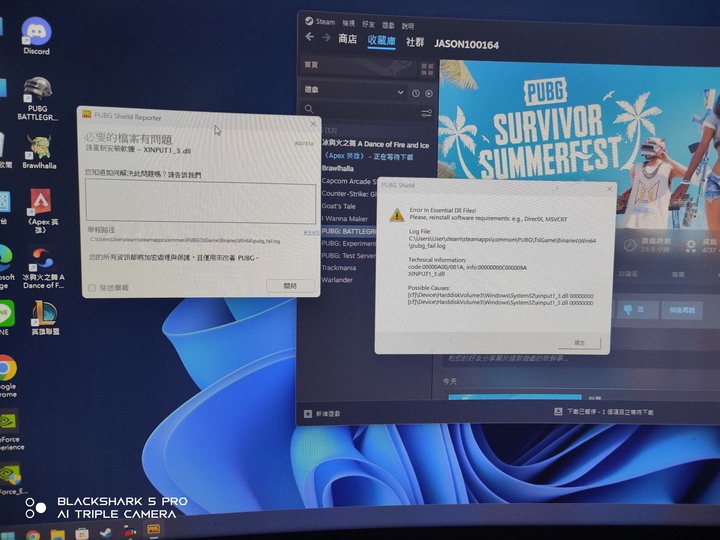Click the ready-to-play filter icon in Steam

pyautogui.click(x=429, y=94)
